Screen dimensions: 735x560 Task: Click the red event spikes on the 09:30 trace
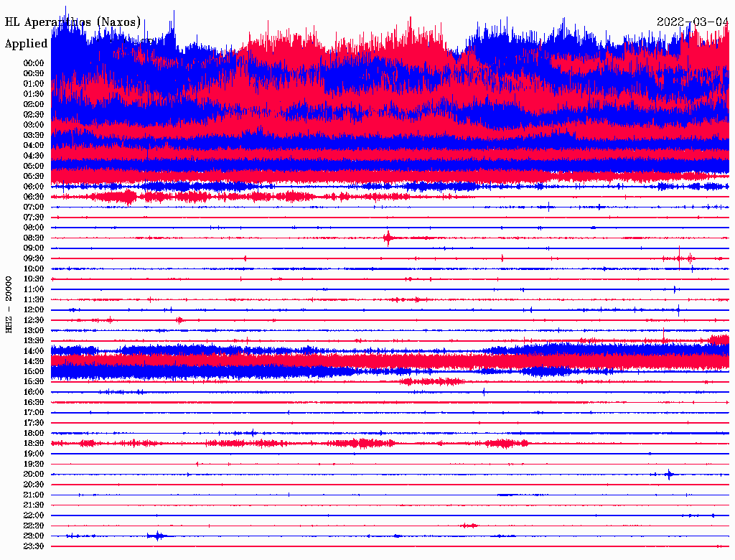pyautogui.click(x=683, y=258)
